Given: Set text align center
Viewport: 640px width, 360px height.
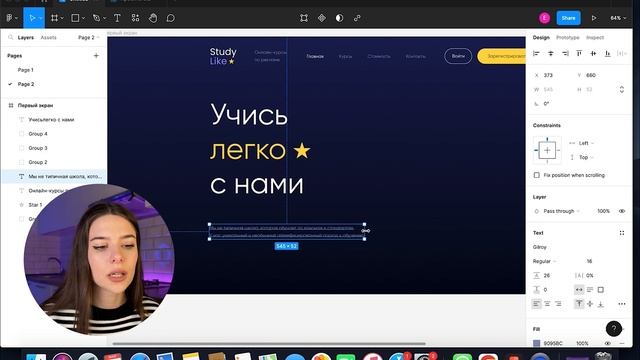Looking at the screenshot, I should coord(547,304).
